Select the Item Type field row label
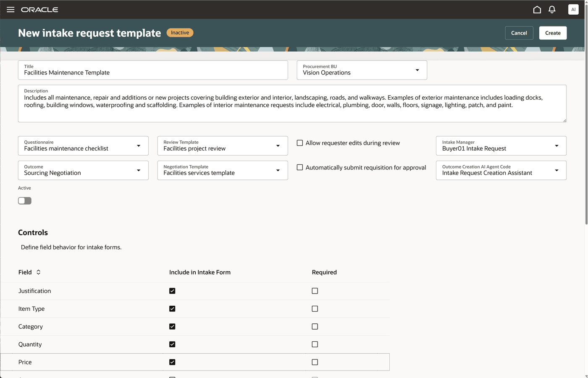 31,309
